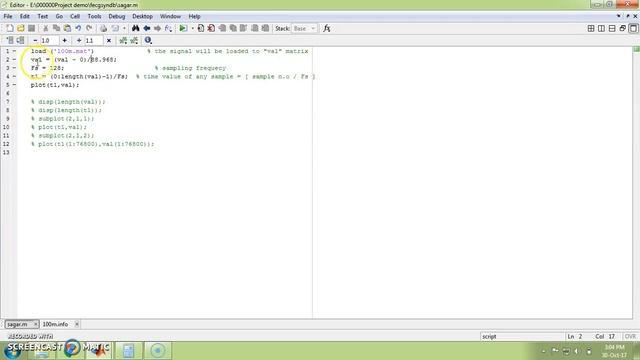Set or clear breakpoint toolbar icon
The height and width of the screenshot is (360, 640).
click(200, 28)
